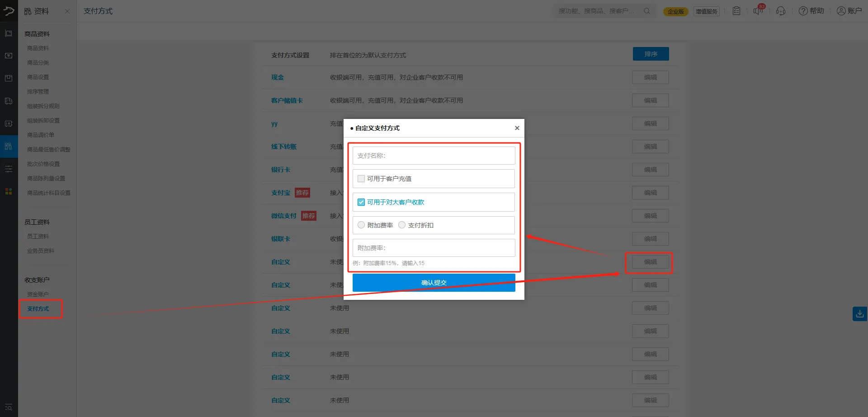Uncheck 可用于对大客户收款 checkbox
The image size is (868, 417).
click(x=361, y=202)
